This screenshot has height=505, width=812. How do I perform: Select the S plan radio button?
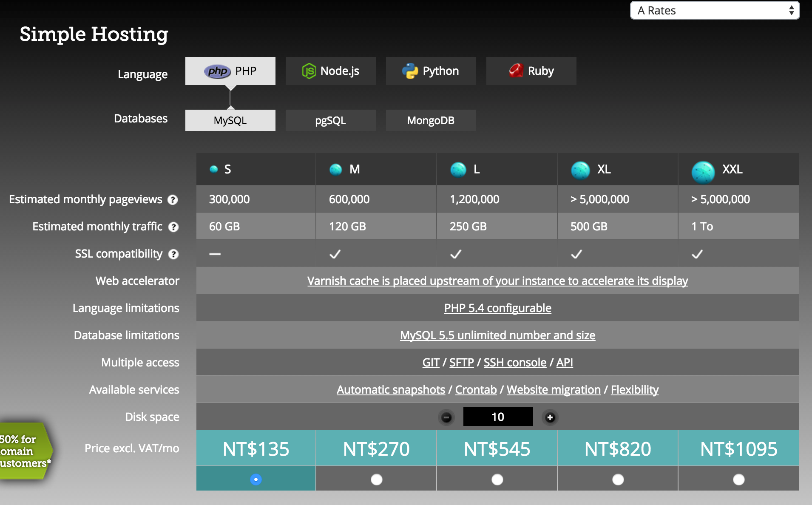256,479
